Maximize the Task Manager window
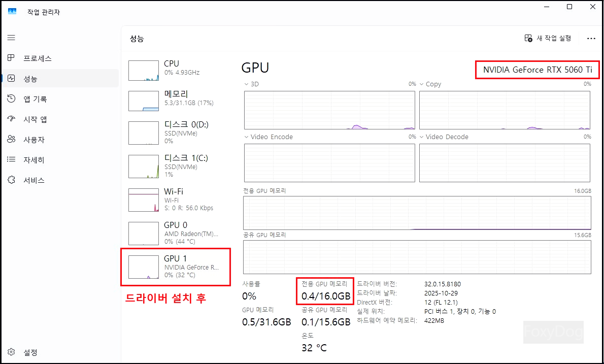The height and width of the screenshot is (364, 604). 569,7
